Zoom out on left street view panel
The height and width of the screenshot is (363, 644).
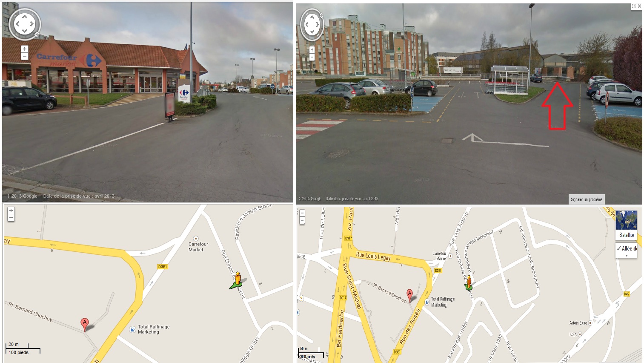click(25, 56)
